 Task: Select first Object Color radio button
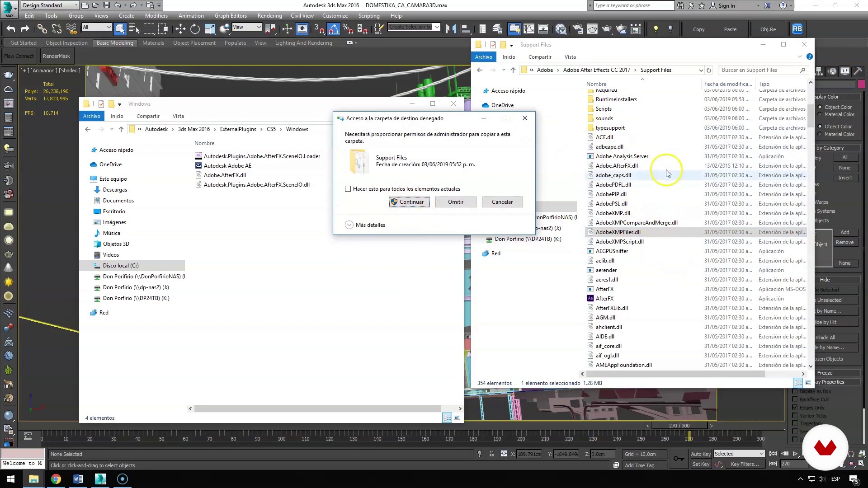coord(820,107)
